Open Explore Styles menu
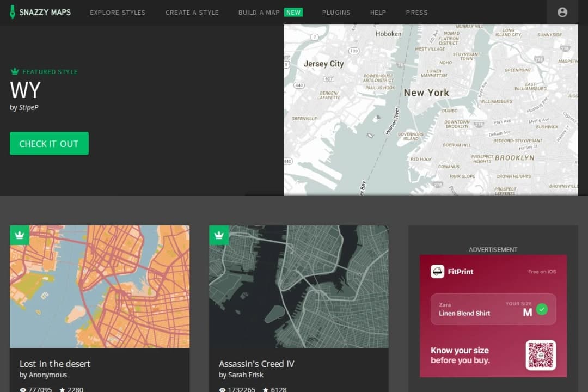The image size is (588, 392). point(118,13)
